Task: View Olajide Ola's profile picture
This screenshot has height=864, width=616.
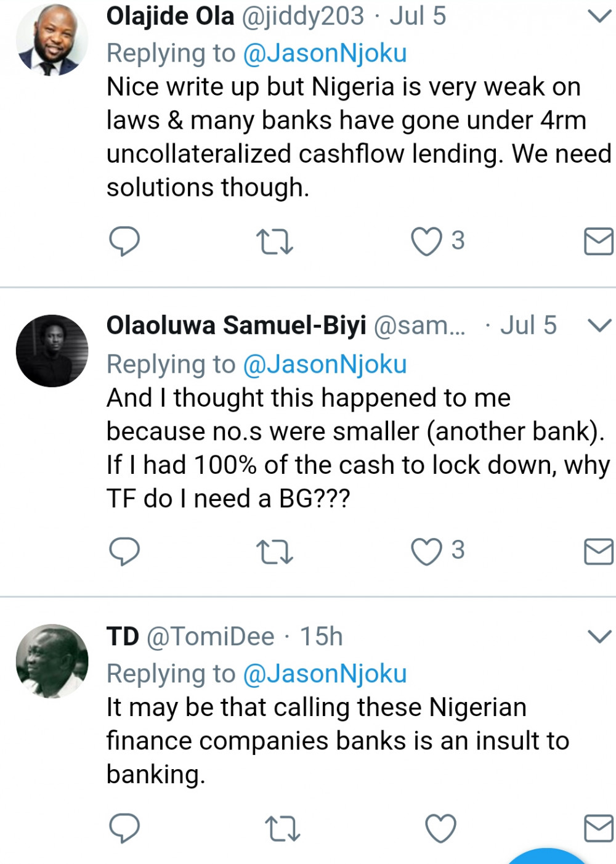Action: click(52, 40)
